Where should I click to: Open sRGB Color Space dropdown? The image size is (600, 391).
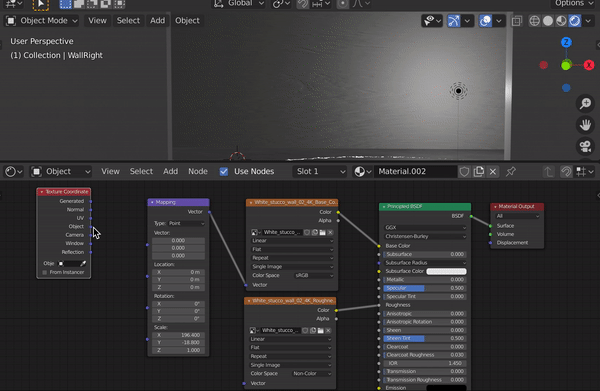[314, 275]
